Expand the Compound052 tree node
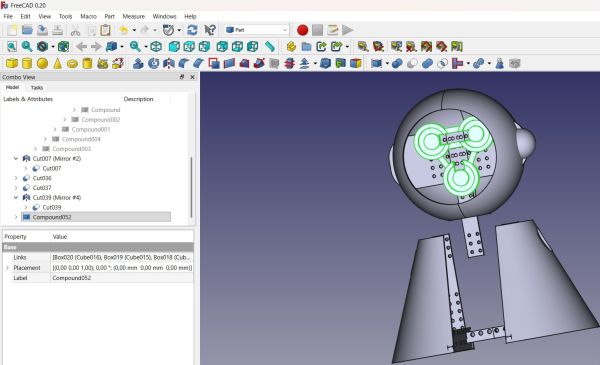The image size is (600, 365). pyautogui.click(x=16, y=217)
